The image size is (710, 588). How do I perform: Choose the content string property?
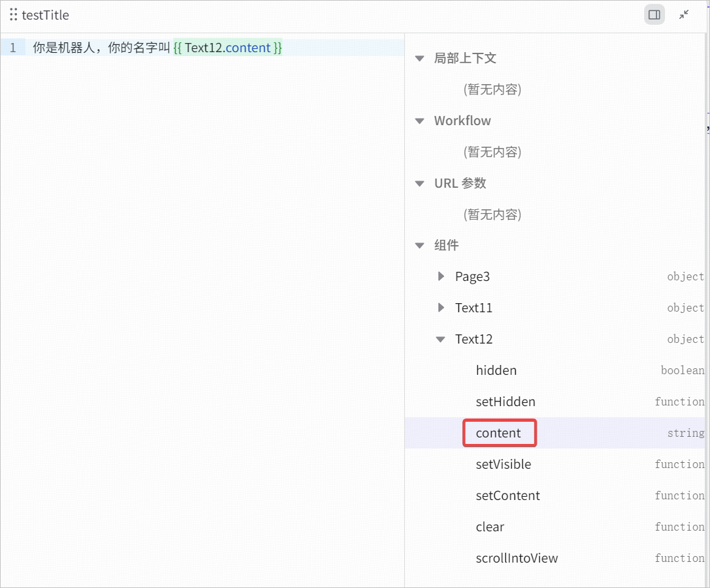[x=555, y=433]
